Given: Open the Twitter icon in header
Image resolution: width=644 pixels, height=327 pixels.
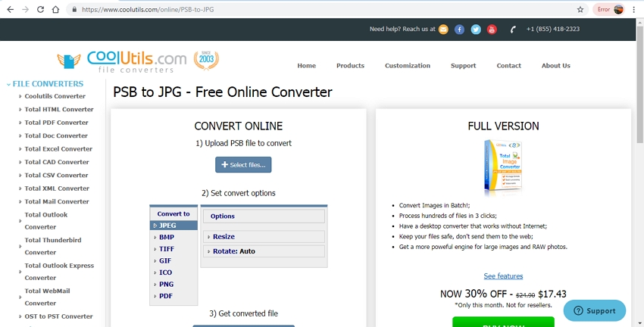Looking at the screenshot, I should pyautogui.click(x=476, y=30).
